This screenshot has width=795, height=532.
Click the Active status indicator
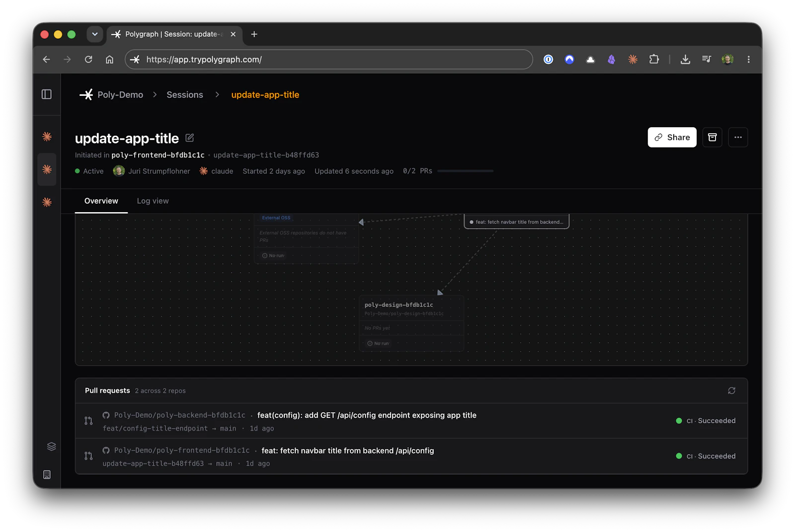[89, 171]
